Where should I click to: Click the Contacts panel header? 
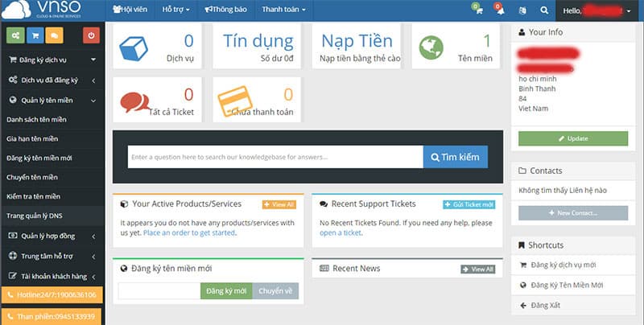click(x=573, y=171)
